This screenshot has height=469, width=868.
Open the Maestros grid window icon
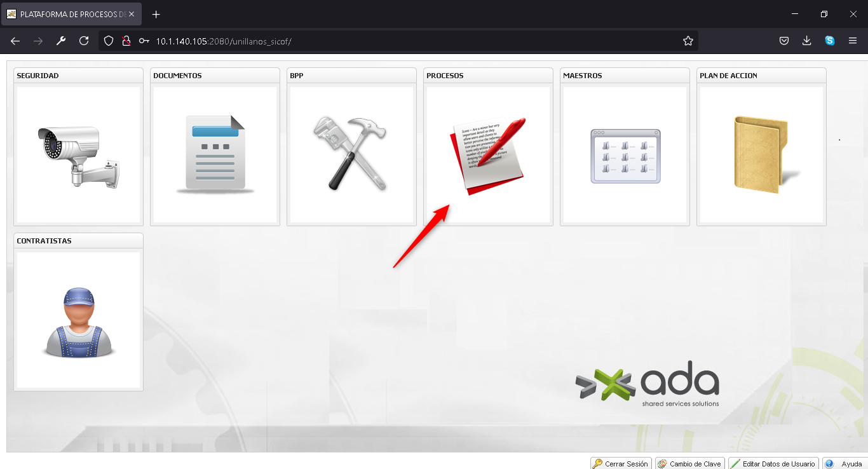coord(625,156)
